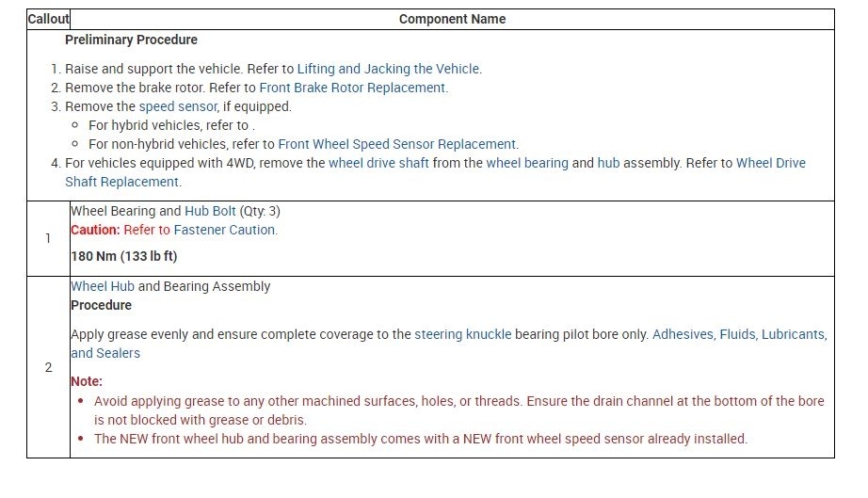Click the 'Hub Bolt' link
Screen dimensions: 868x498
210,211
